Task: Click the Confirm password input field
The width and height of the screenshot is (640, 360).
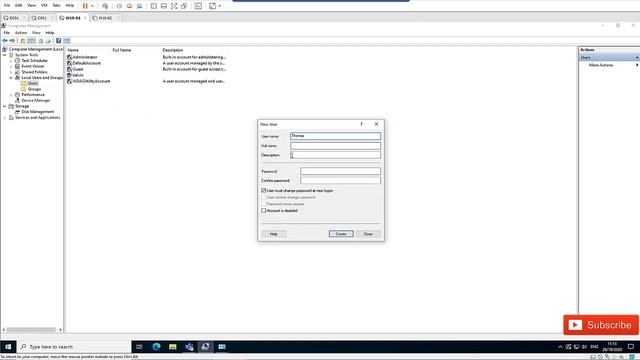Action: pyautogui.click(x=340, y=180)
